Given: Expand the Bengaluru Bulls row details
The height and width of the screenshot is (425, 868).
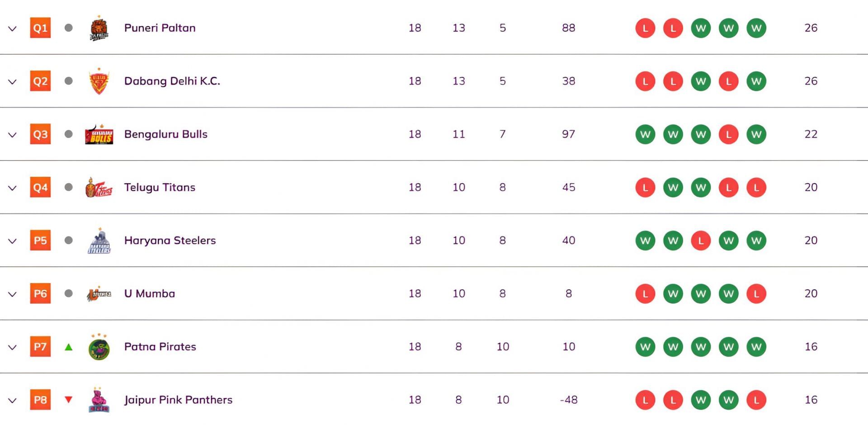Looking at the screenshot, I should click(13, 135).
